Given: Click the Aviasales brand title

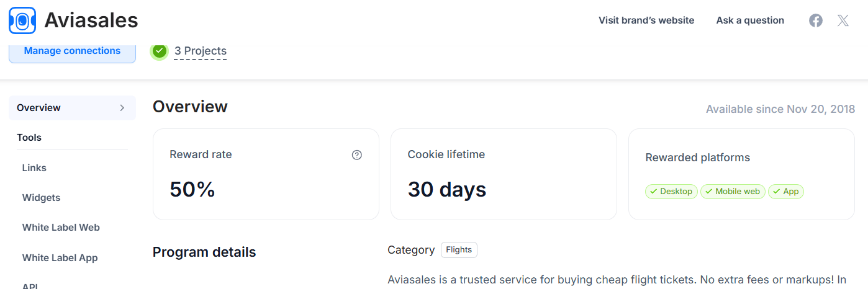Looking at the screenshot, I should (x=91, y=20).
